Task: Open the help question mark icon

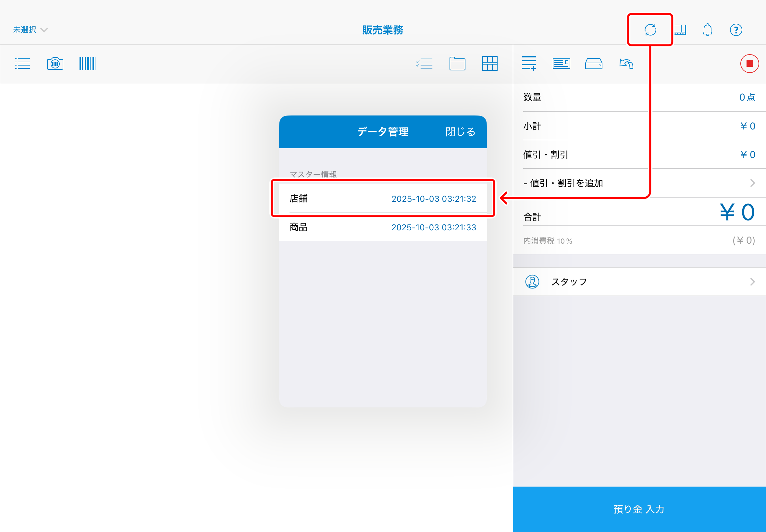Action: pos(736,30)
